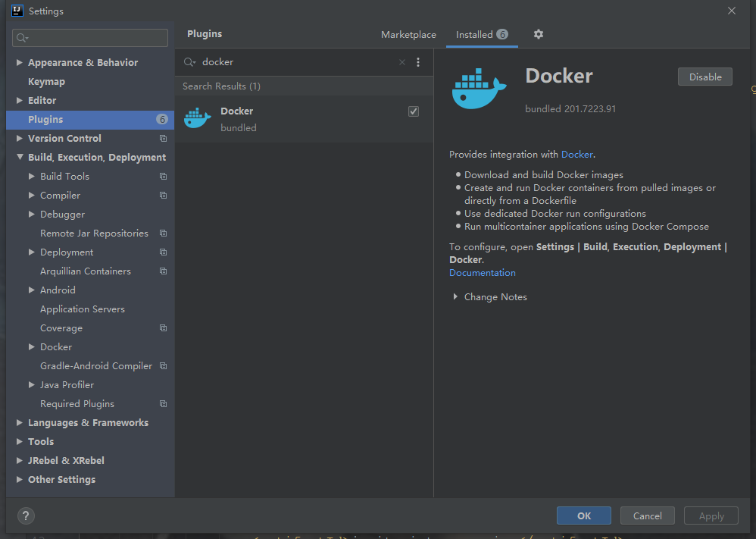Expand the Docker settings node

tap(31, 346)
